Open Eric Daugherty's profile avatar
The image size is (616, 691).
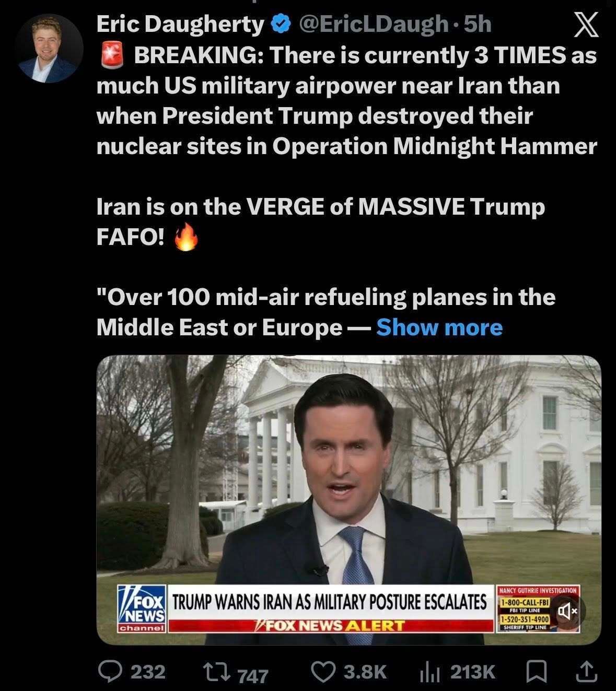tap(49, 49)
